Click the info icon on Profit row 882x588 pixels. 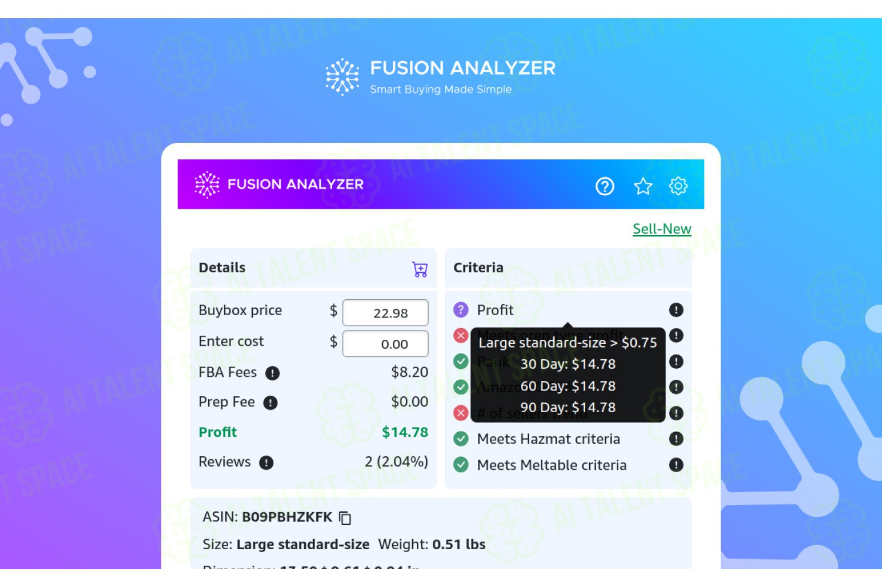[x=676, y=310]
